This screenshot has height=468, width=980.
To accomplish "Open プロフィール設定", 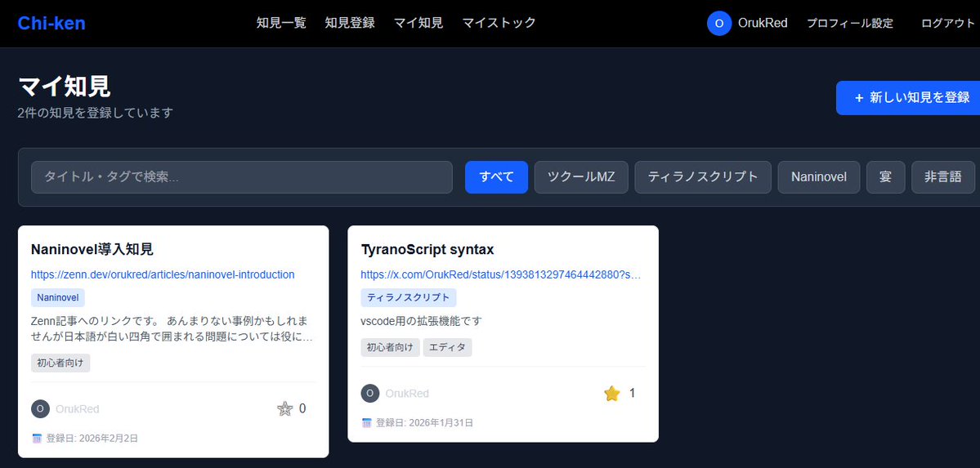I will pos(850,23).
